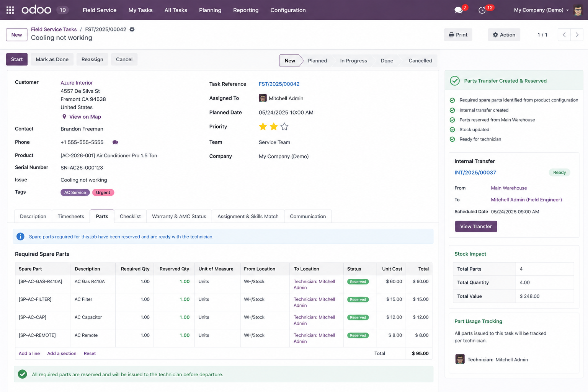Set priority to one star
The image size is (588, 392).
pos(263,127)
